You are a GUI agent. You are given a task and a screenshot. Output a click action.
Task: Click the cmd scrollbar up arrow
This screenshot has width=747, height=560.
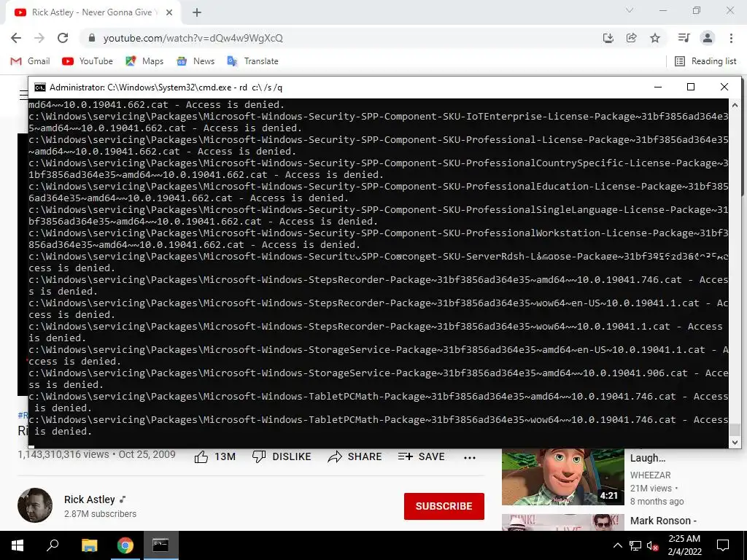(x=735, y=105)
